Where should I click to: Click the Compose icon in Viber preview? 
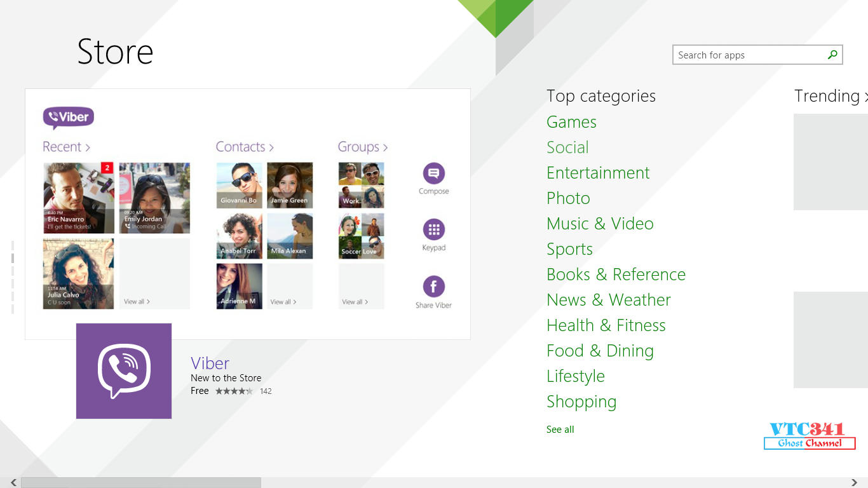434,173
